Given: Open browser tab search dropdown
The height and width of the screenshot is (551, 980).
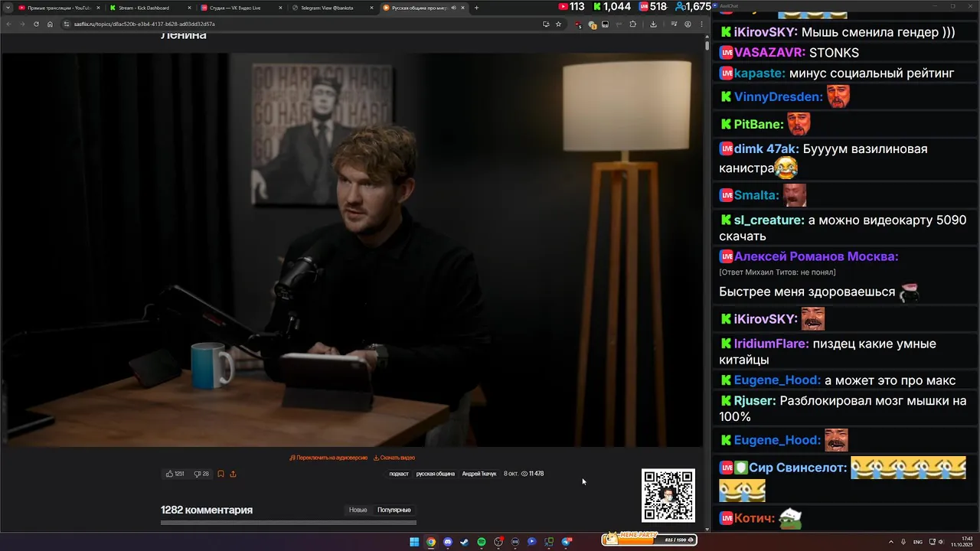Looking at the screenshot, I should 8,8.
